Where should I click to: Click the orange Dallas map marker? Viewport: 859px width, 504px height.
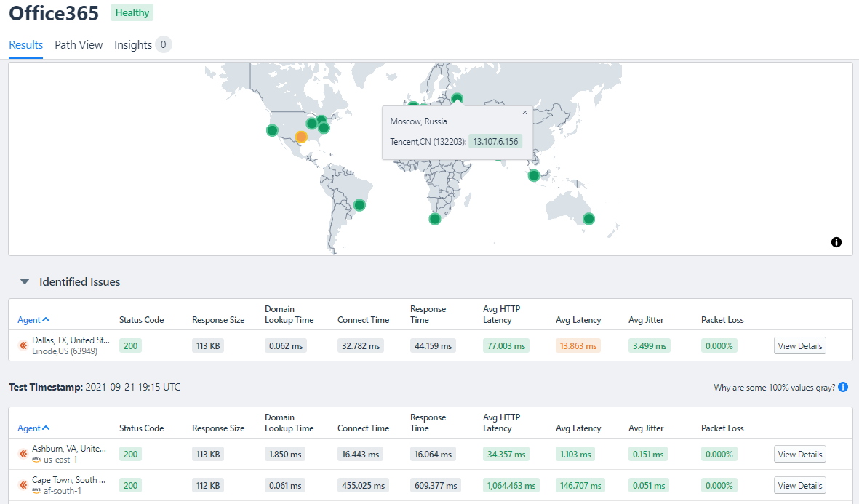point(301,137)
